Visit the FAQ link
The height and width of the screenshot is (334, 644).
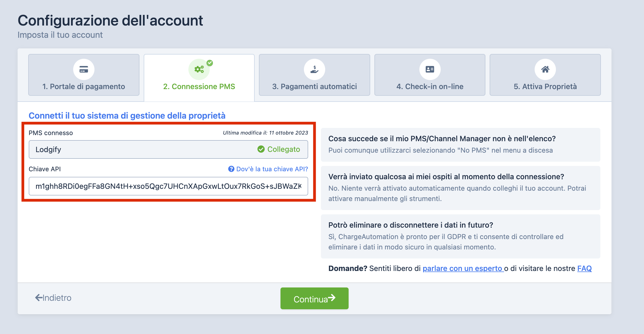tap(584, 268)
